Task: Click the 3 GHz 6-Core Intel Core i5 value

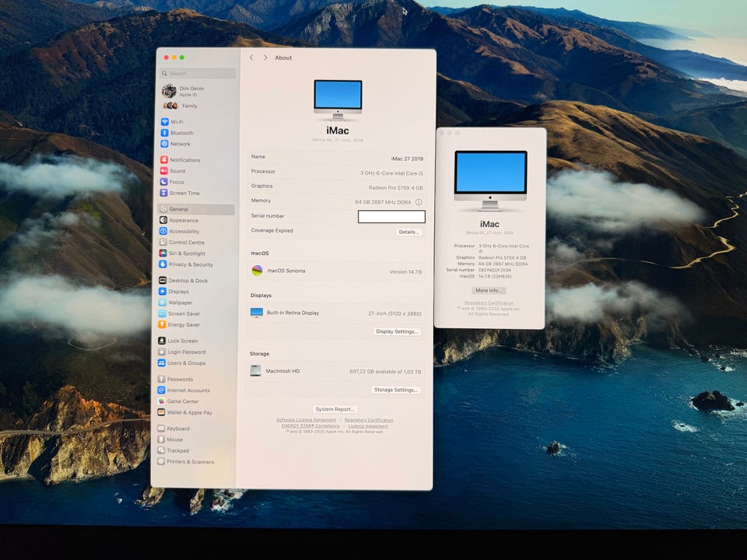Action: (x=391, y=173)
